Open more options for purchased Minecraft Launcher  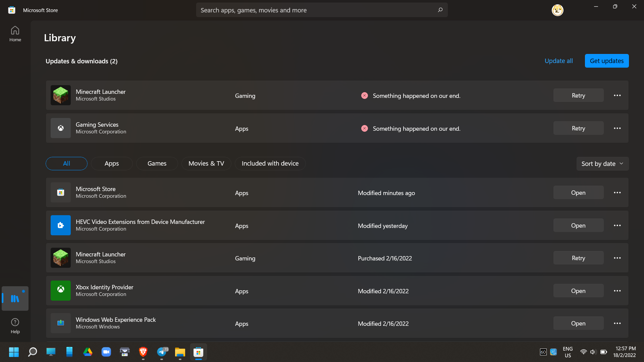click(x=617, y=258)
